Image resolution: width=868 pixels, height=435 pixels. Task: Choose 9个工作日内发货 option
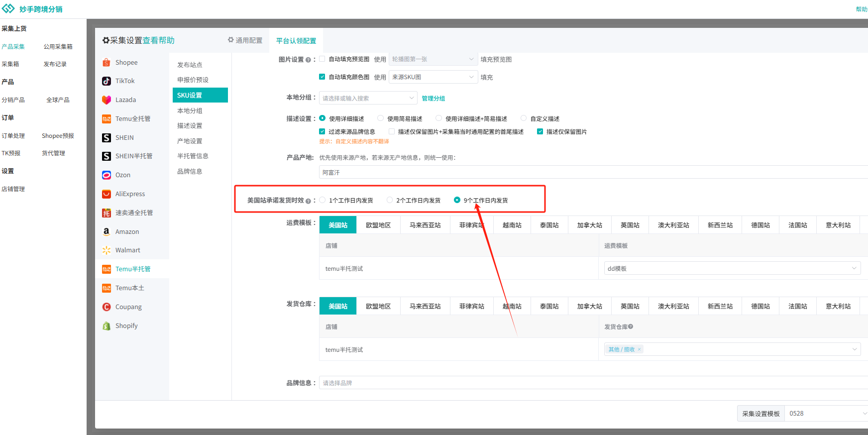click(457, 200)
